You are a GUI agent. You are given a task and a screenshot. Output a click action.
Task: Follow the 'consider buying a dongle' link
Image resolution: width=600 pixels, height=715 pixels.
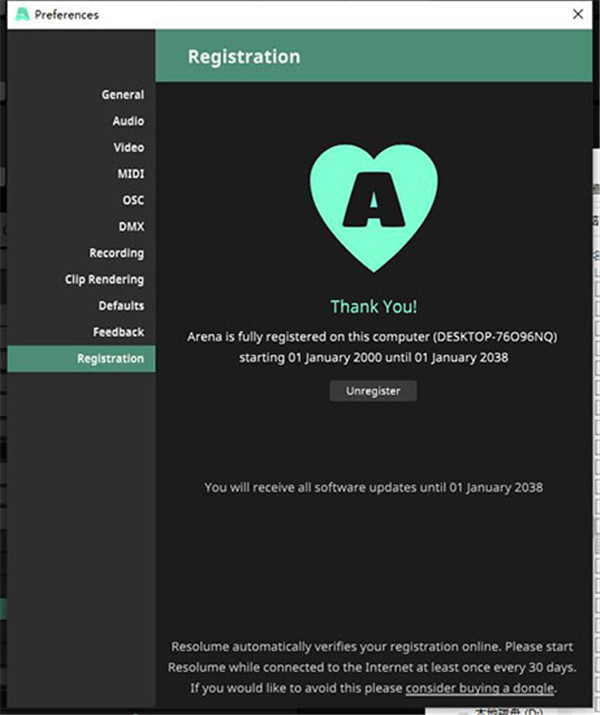(x=479, y=688)
